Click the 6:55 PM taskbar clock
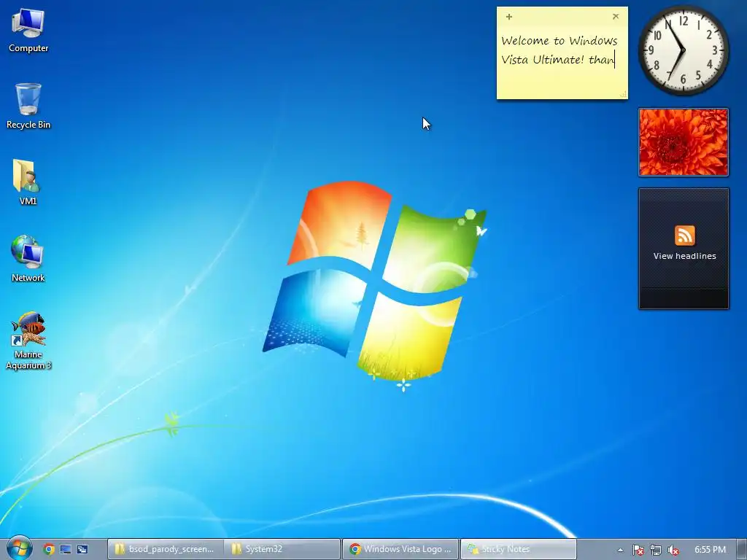This screenshot has width=747, height=560. [x=710, y=550]
